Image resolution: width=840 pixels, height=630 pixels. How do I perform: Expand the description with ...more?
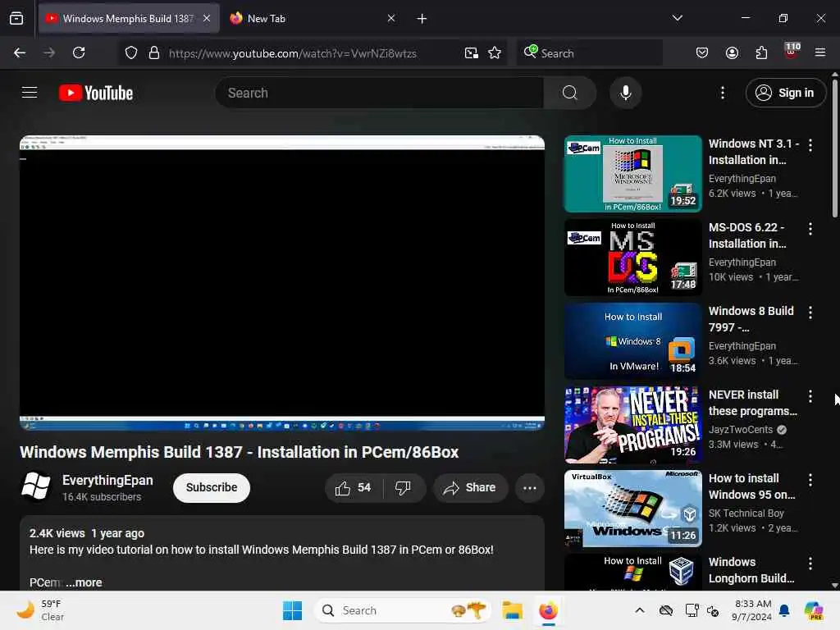84,582
